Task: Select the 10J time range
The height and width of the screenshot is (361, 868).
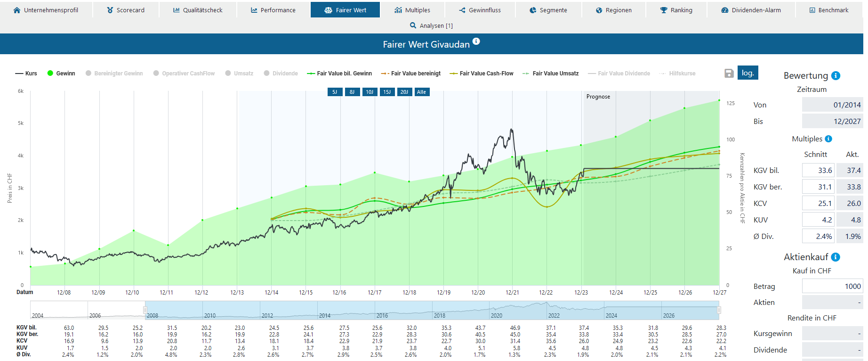Action: coord(370,92)
